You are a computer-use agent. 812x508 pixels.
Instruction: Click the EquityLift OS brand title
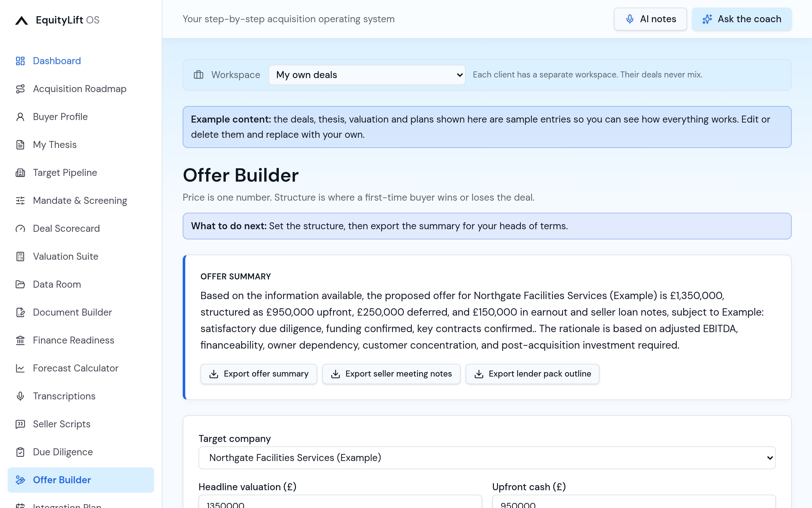point(68,20)
